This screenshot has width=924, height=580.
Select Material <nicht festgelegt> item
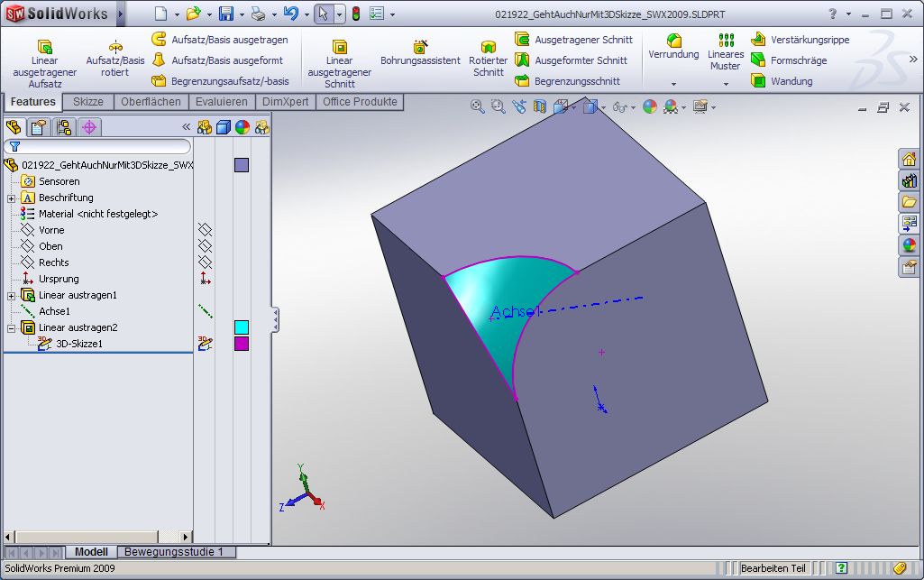pyautogui.click(x=89, y=214)
